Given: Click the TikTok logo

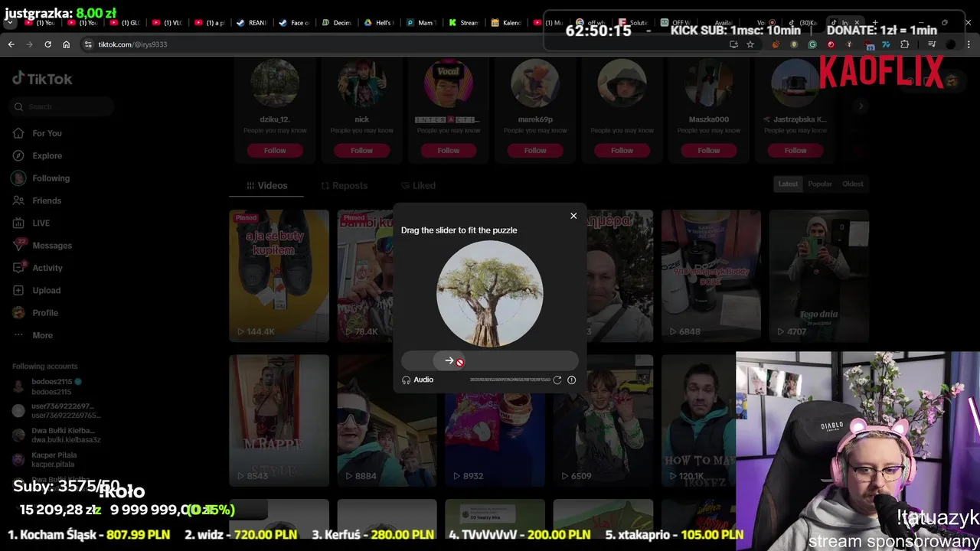Looking at the screenshot, I should tap(42, 79).
